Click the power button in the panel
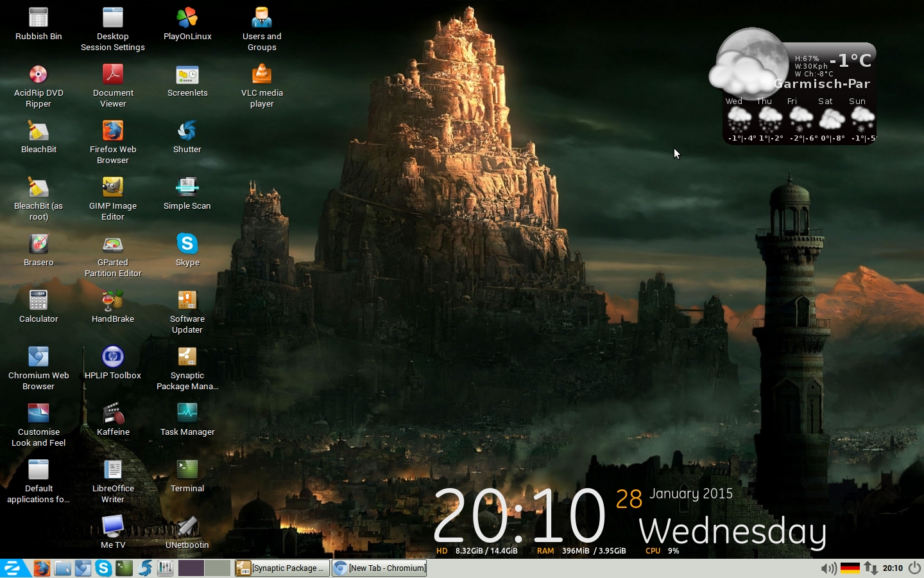This screenshot has height=578, width=924. point(914,568)
